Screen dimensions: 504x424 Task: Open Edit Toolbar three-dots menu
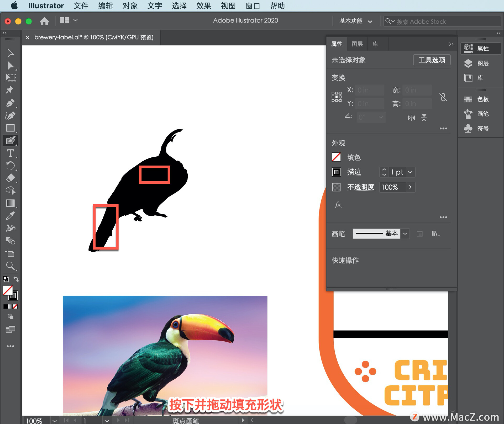(10, 346)
